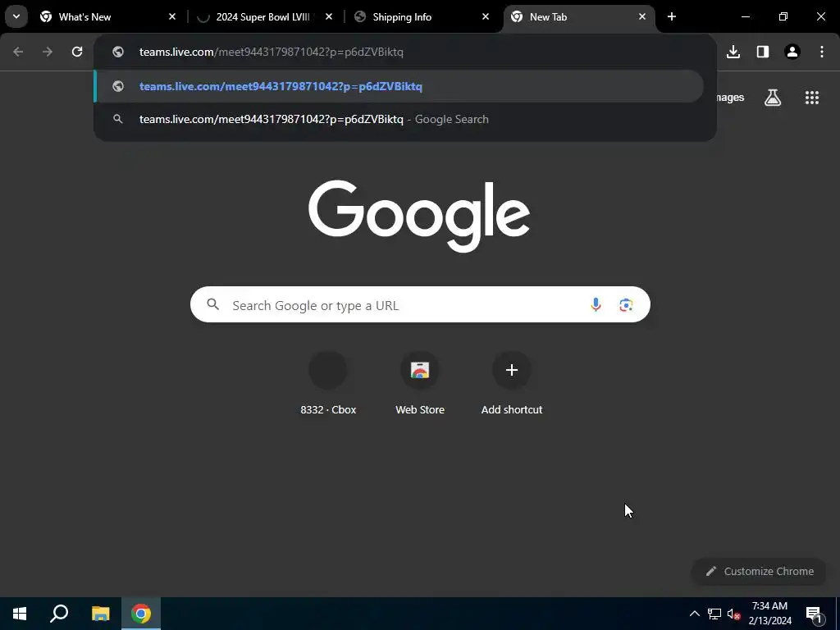Close the Shipping Info tab
840x630 pixels.
tap(486, 16)
